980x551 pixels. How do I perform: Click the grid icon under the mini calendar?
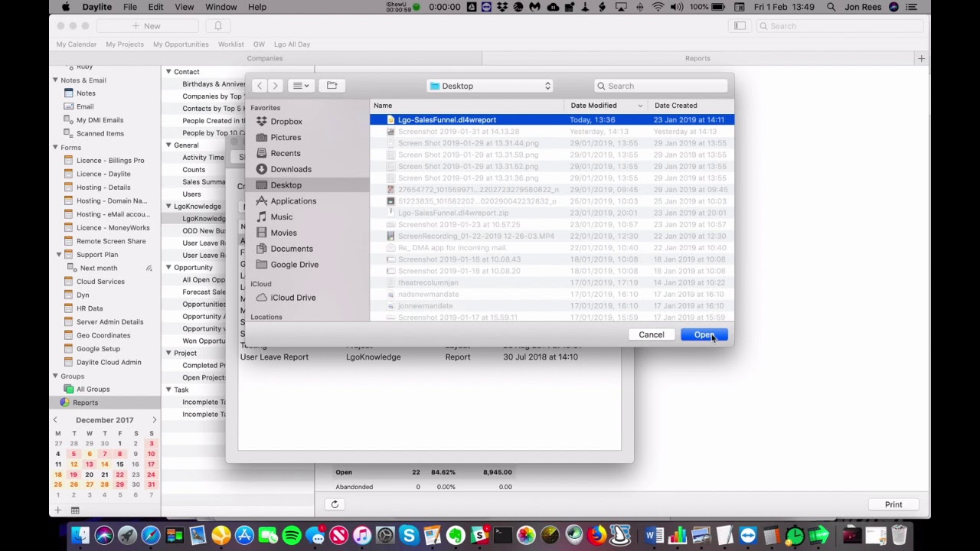click(75, 510)
